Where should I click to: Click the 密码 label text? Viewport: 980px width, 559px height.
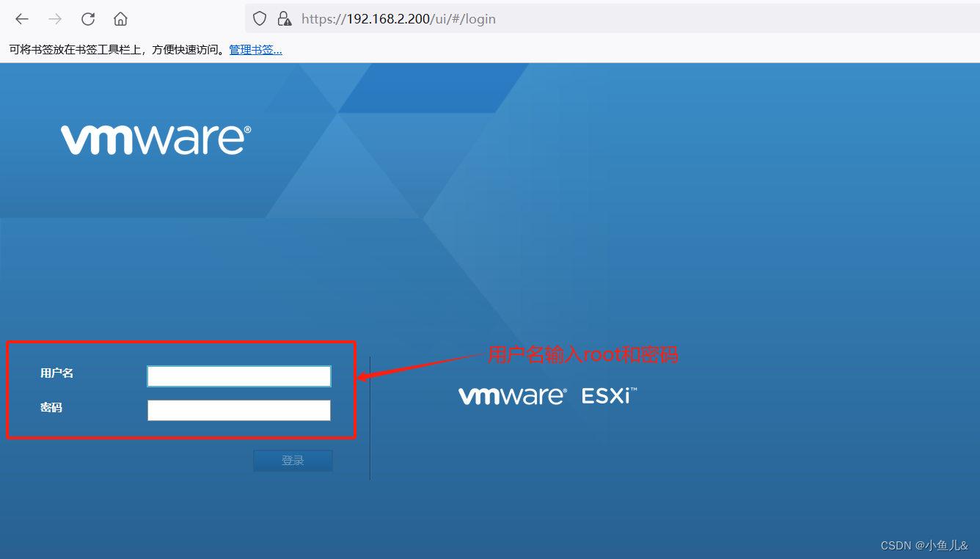click(x=51, y=408)
